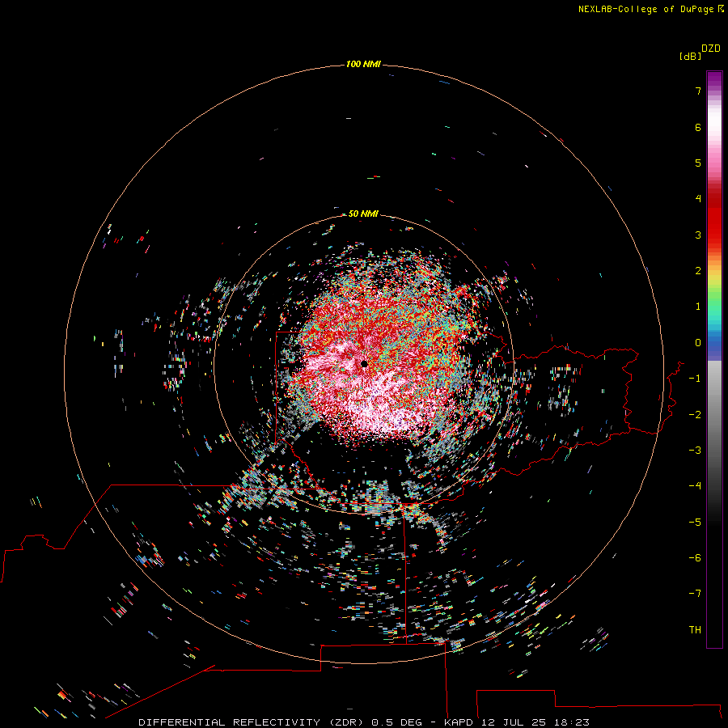The height and width of the screenshot is (728, 728).
Task: Click the -3 tick label on color scale
Action: point(695,451)
